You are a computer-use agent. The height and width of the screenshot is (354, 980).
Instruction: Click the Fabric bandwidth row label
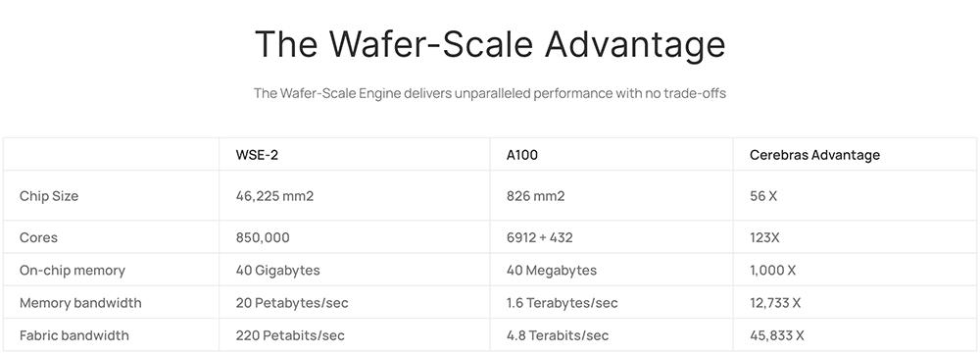coord(73,336)
